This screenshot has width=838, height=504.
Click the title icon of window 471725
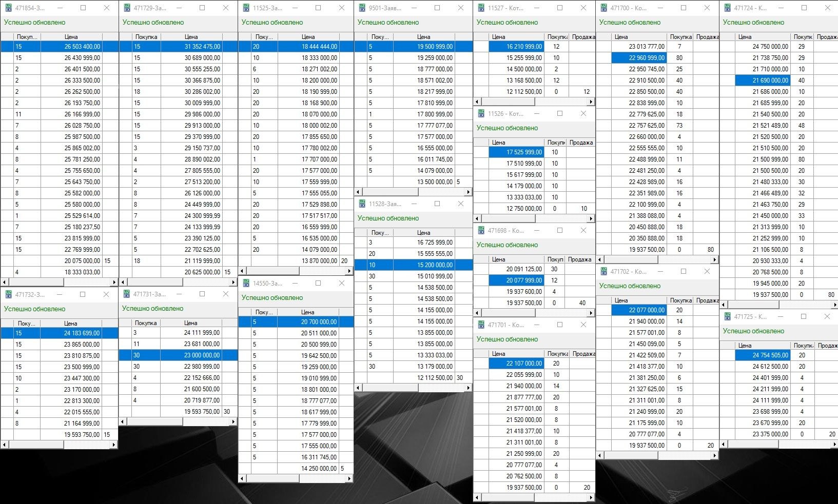point(727,317)
